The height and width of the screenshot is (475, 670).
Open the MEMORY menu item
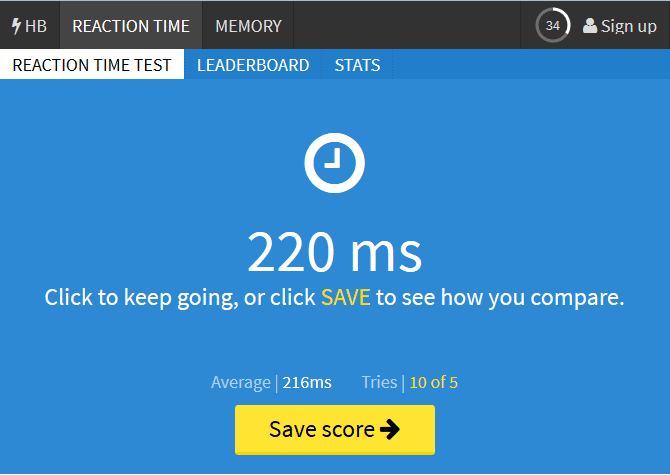pyautogui.click(x=248, y=26)
